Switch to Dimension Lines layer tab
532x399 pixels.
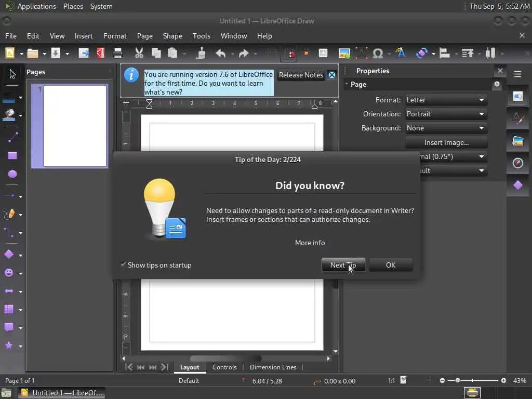pos(273,367)
